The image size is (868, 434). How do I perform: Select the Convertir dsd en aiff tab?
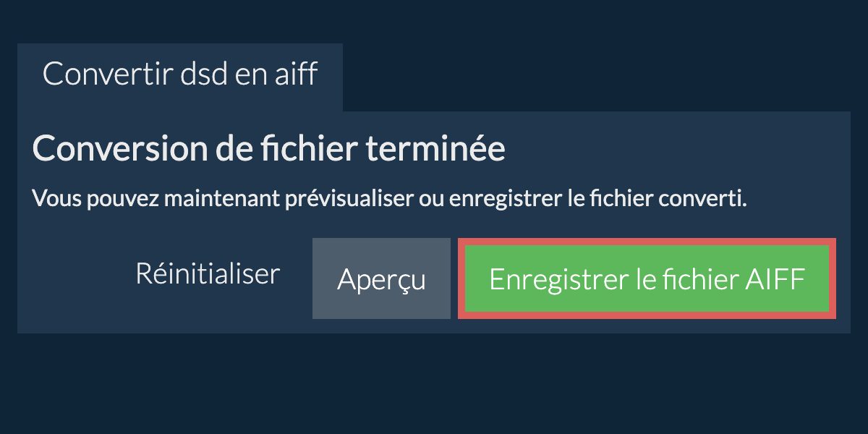180,75
